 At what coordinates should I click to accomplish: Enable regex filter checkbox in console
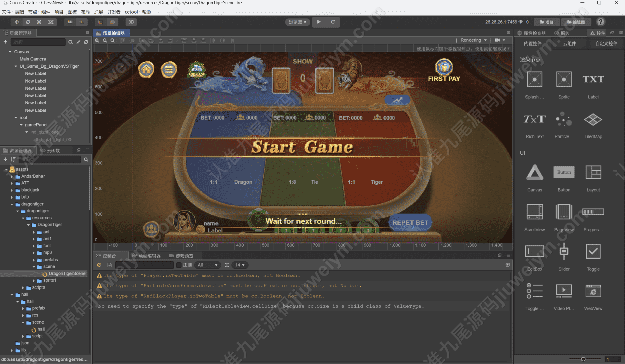click(x=179, y=265)
